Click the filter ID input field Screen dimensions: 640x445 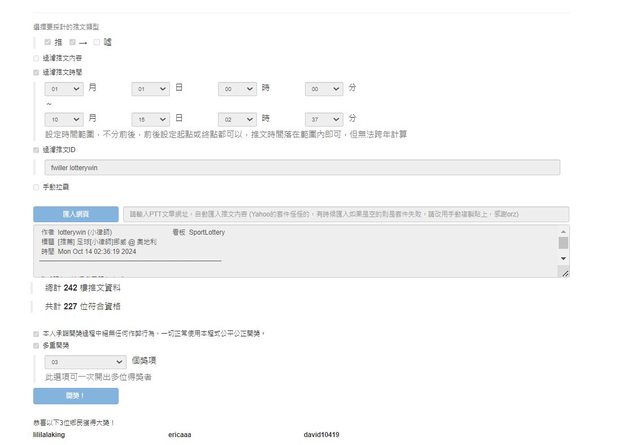click(302, 168)
